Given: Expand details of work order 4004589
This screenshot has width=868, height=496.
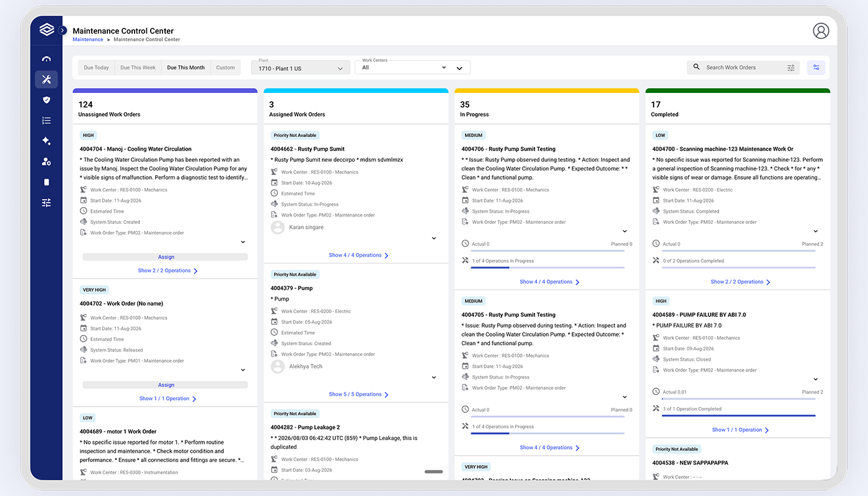Looking at the screenshot, I should 816,379.
